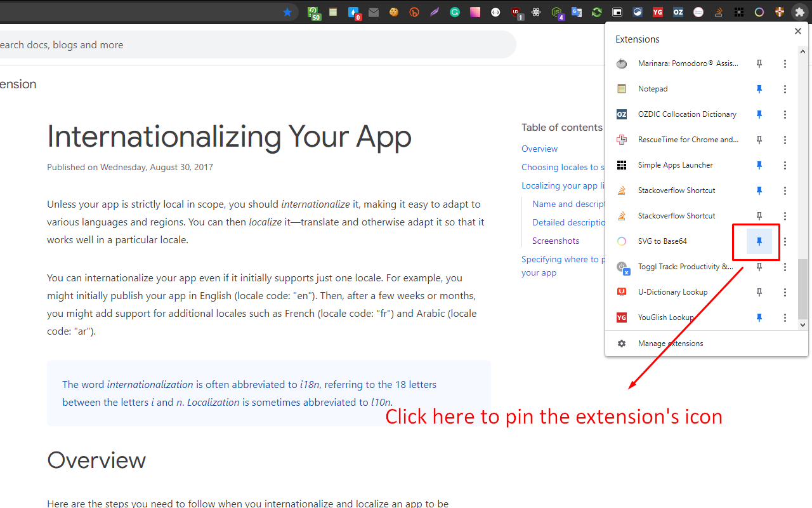812x508 pixels.
Task: Unpin the Notepad extension
Action: 759,89
